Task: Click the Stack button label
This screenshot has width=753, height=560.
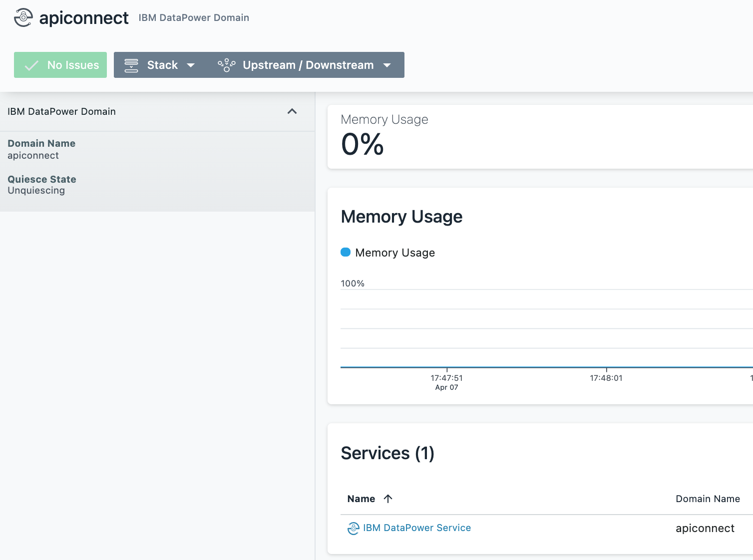Action: 162,65
